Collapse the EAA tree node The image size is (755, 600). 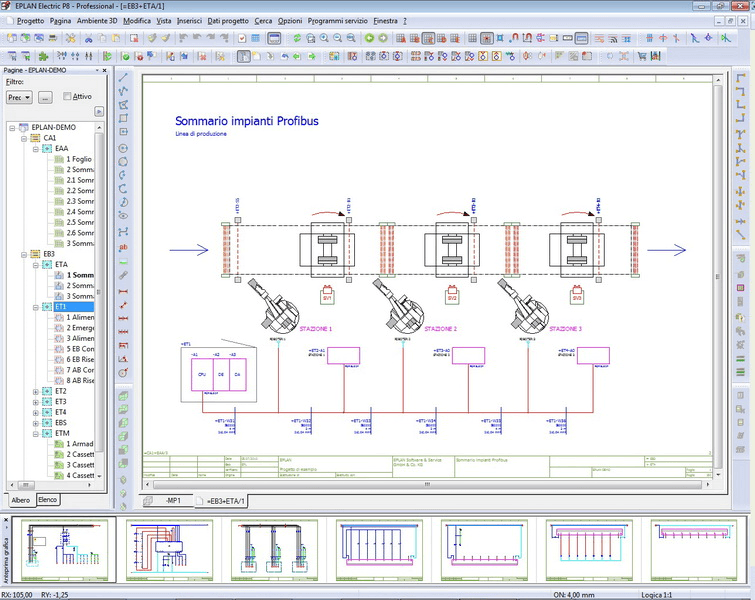[x=36, y=149]
